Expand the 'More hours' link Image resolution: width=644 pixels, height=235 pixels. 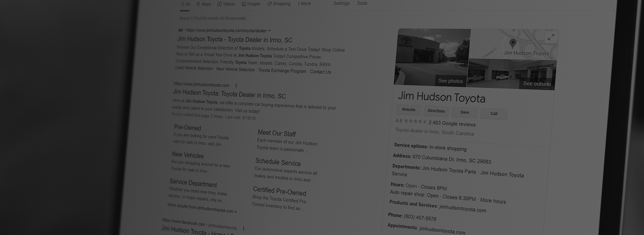point(493,201)
